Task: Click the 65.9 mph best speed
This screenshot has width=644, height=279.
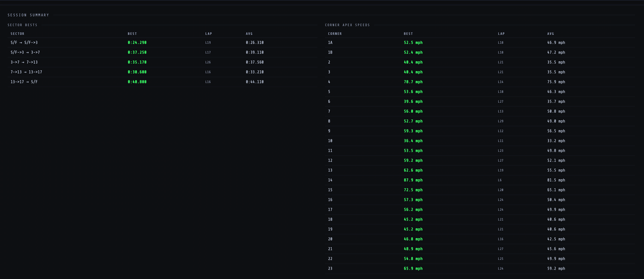Action: [413, 268]
